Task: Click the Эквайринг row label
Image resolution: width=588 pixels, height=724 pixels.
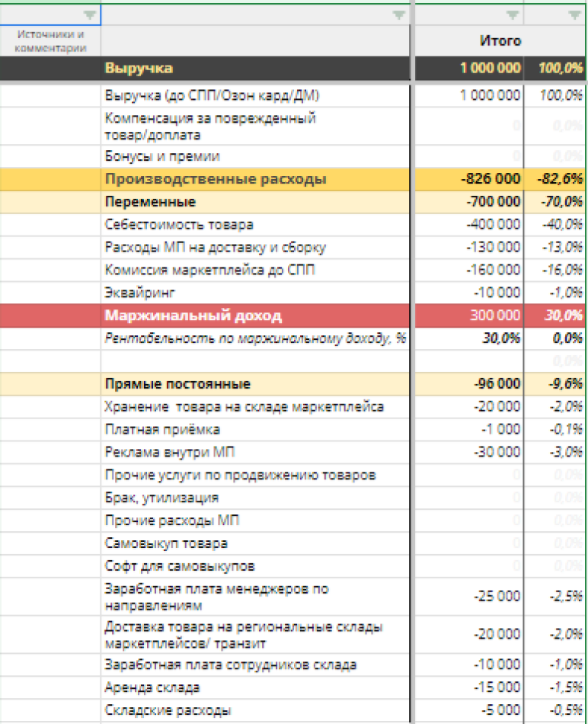Action: [136, 293]
